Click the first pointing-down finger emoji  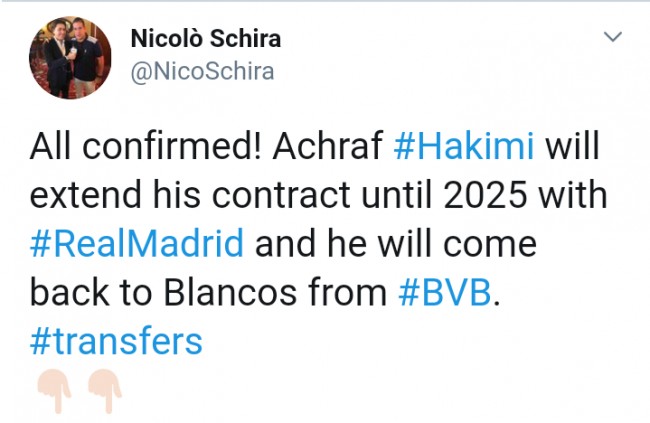tap(49, 389)
